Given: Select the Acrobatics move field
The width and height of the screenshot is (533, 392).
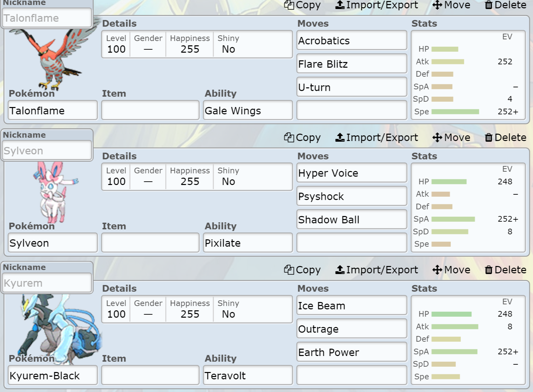Looking at the screenshot, I should click(x=352, y=40).
